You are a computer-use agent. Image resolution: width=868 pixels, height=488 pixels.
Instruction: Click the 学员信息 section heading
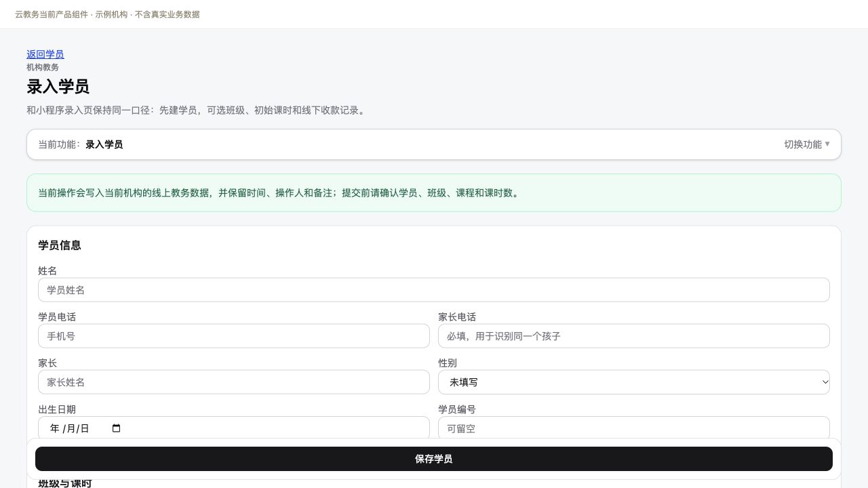pyautogui.click(x=60, y=245)
